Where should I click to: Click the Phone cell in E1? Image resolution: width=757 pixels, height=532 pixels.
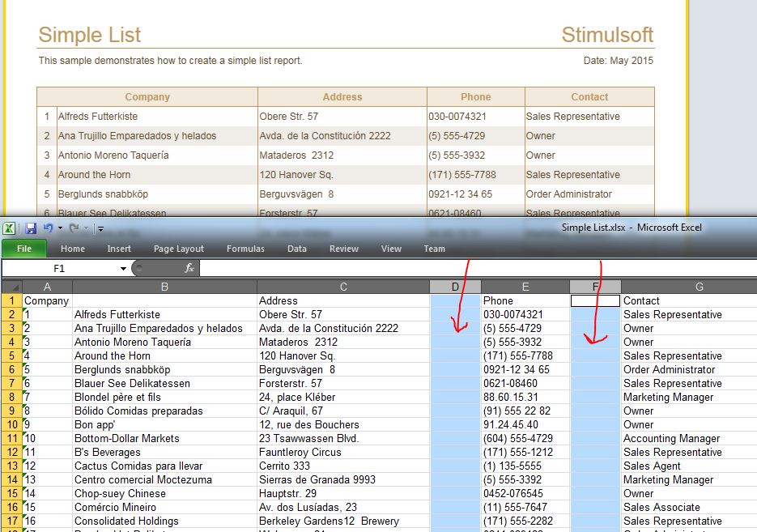click(525, 300)
